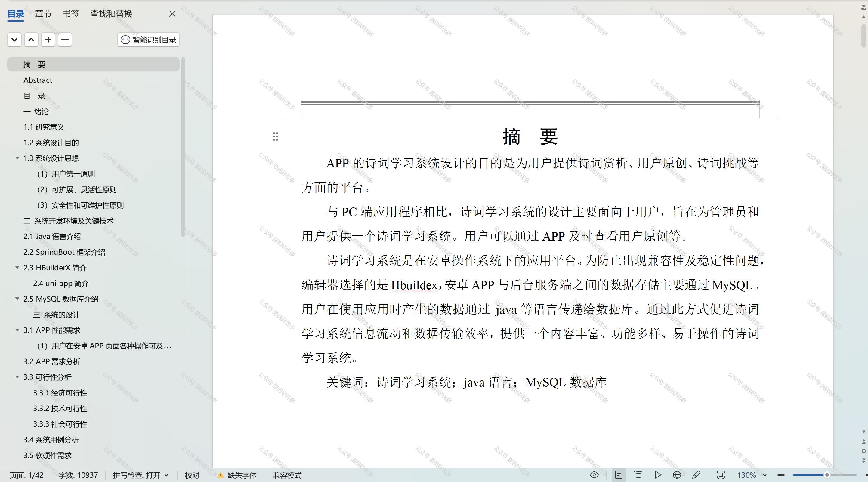Adjust the zoom slider handle
This screenshot has height=482, width=868.
(826, 475)
